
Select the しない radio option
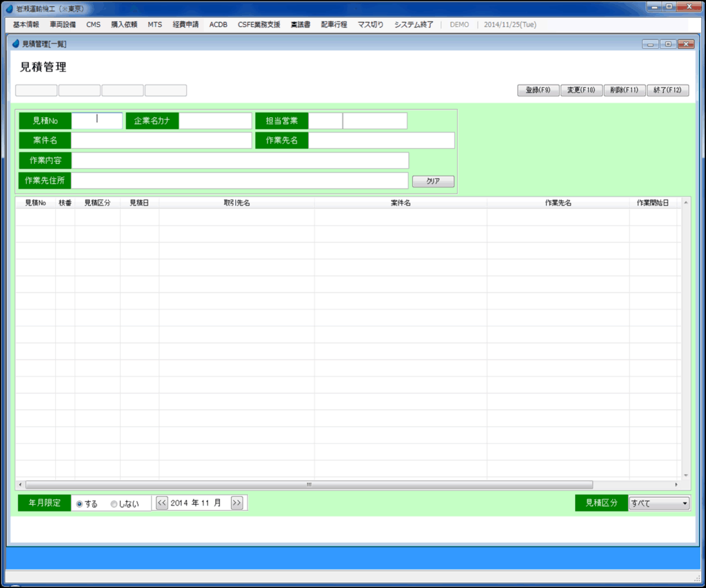coord(114,504)
